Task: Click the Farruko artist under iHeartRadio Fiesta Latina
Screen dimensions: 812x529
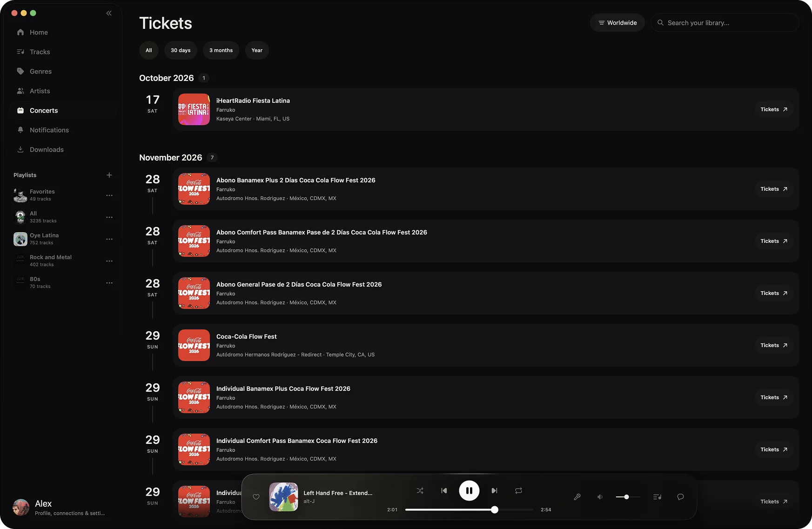Action: tap(226, 110)
